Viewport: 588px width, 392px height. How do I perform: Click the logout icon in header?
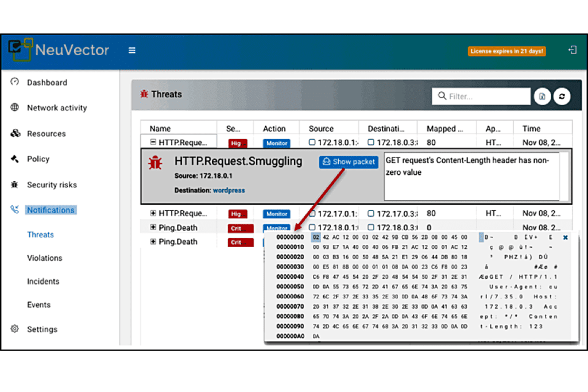tap(572, 50)
